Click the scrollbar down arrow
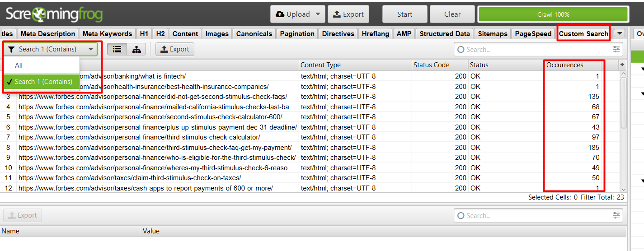 pos(624,190)
